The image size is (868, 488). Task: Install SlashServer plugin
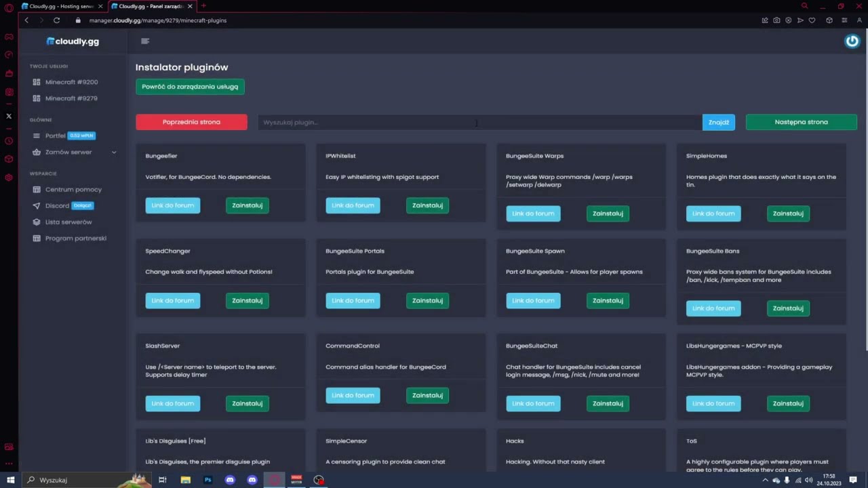[247, 403]
